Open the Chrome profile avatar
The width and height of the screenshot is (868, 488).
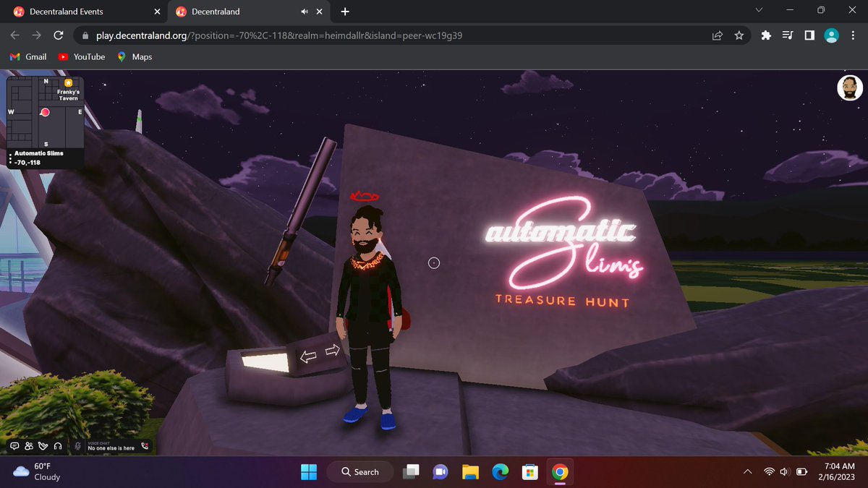click(832, 35)
